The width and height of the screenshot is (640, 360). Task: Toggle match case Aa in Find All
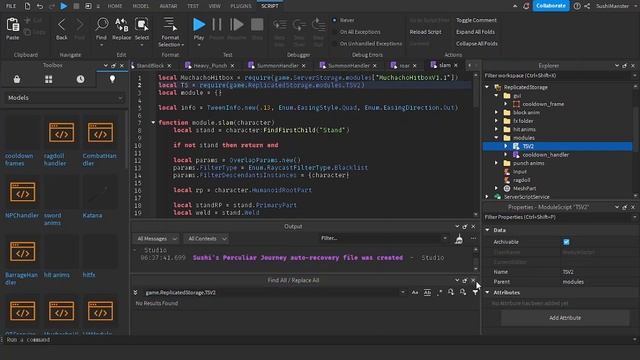coord(415,292)
